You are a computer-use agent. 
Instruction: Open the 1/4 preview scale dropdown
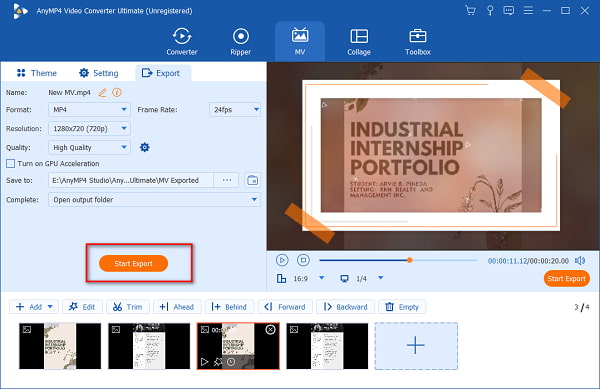380,278
